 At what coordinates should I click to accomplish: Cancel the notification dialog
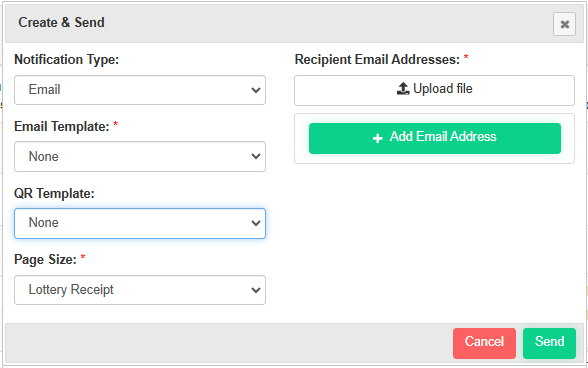click(x=484, y=343)
